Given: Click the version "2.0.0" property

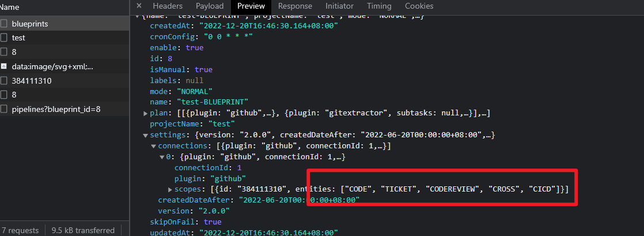Looking at the screenshot, I should (x=194, y=211).
